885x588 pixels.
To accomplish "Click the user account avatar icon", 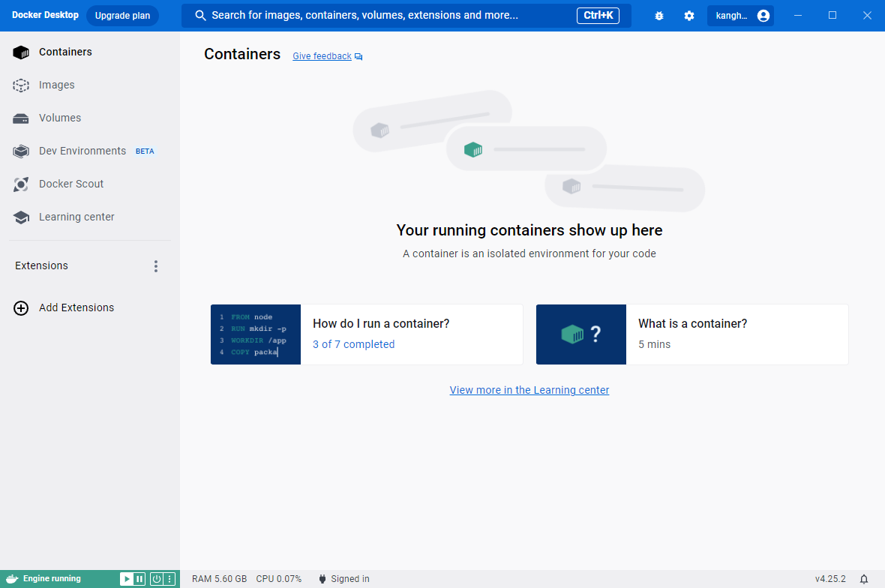I will (763, 16).
